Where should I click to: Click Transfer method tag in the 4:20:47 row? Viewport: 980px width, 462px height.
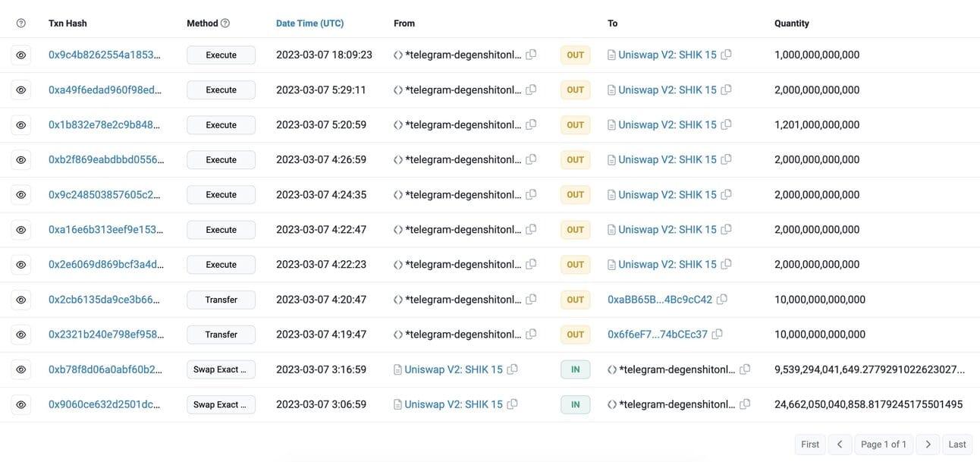tap(221, 300)
